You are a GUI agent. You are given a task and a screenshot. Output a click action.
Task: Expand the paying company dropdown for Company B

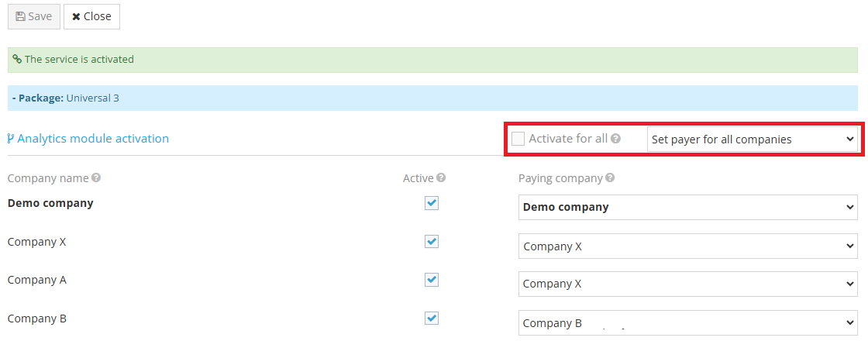click(x=687, y=323)
